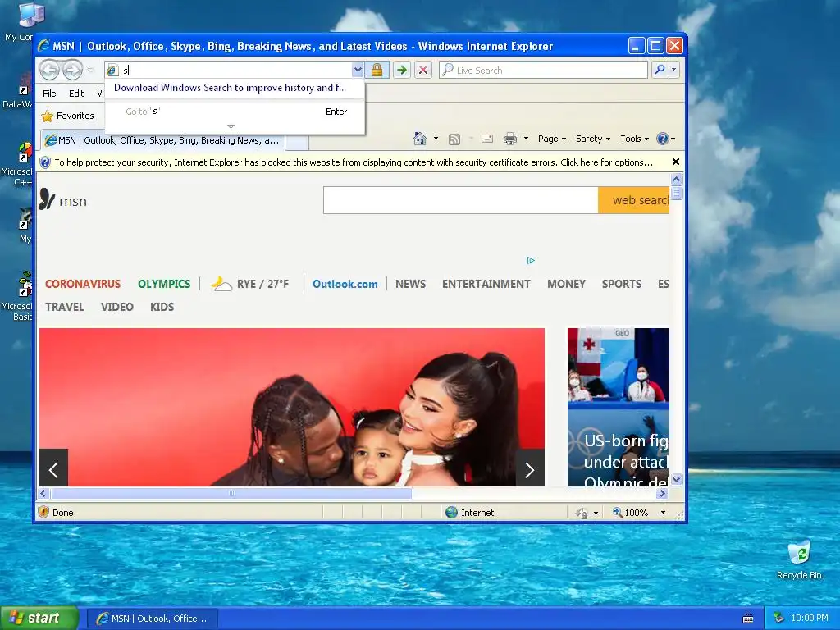Click the Help question mark icon

(x=663, y=139)
